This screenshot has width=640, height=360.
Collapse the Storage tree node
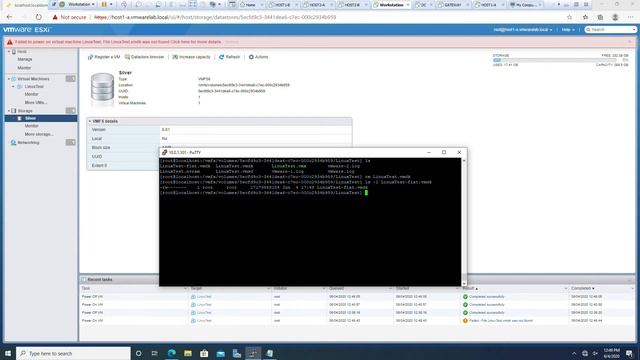pos(9,111)
